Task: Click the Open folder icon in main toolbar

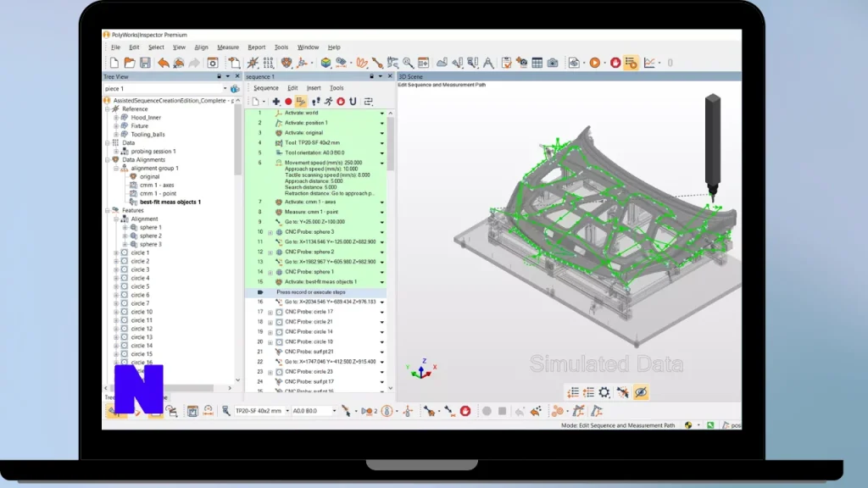Action: tap(130, 63)
